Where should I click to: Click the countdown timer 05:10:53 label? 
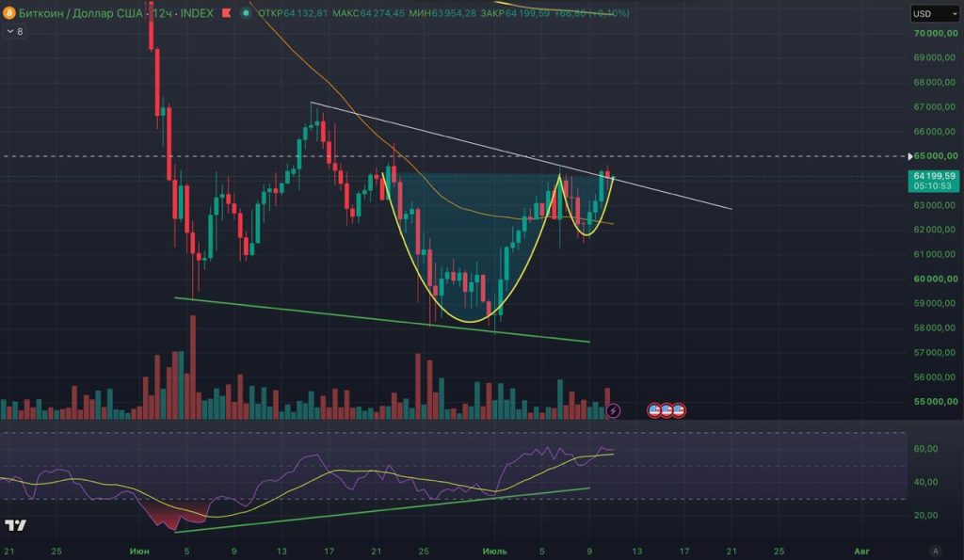933,185
